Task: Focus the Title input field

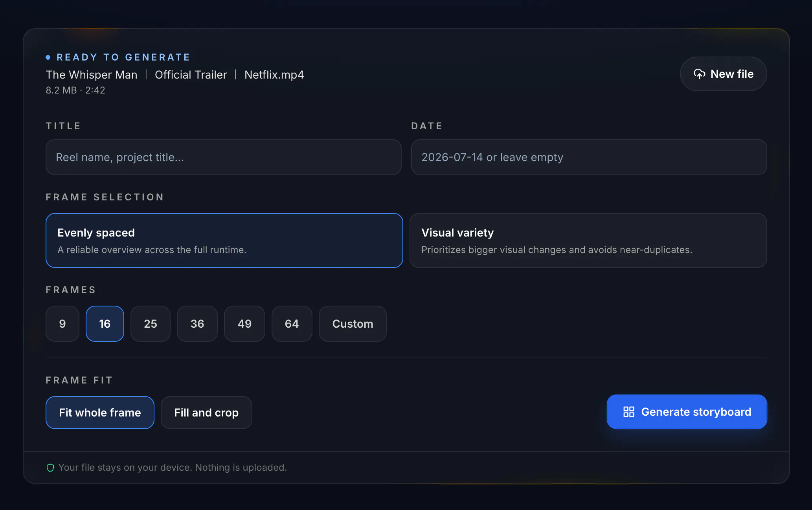Action: click(x=223, y=157)
